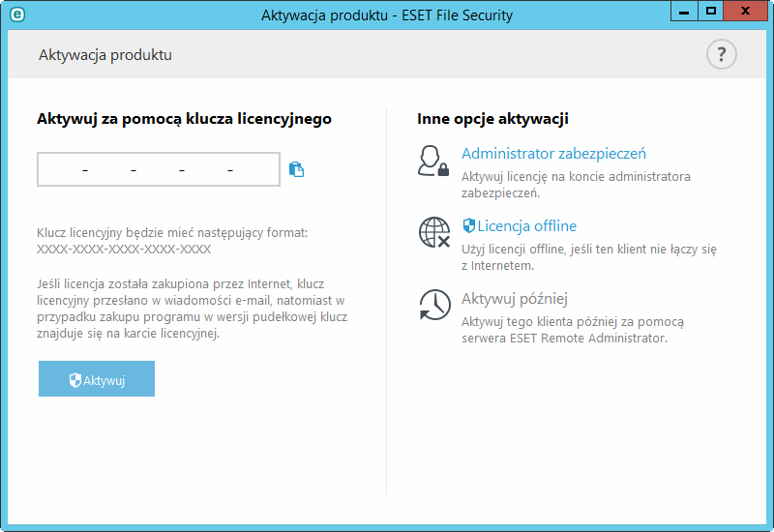The height and width of the screenshot is (532, 774).
Task: Minimize the ESET File Security window
Action: pyautogui.click(x=684, y=12)
